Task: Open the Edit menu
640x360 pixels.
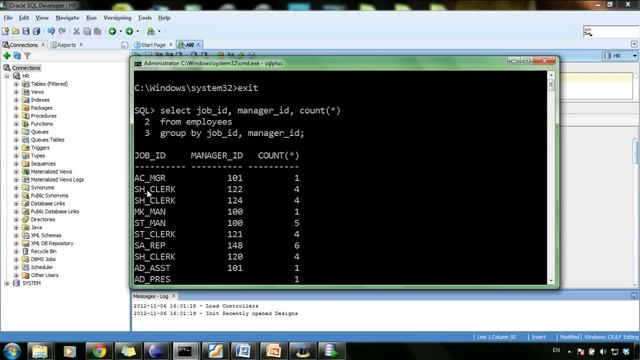Action: (x=24, y=18)
